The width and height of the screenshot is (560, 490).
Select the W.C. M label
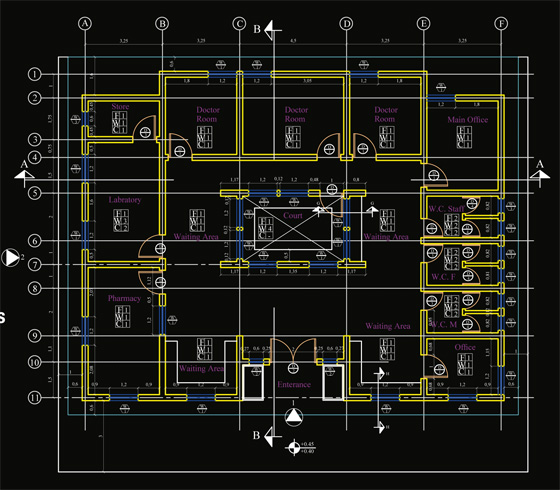[x=444, y=324]
